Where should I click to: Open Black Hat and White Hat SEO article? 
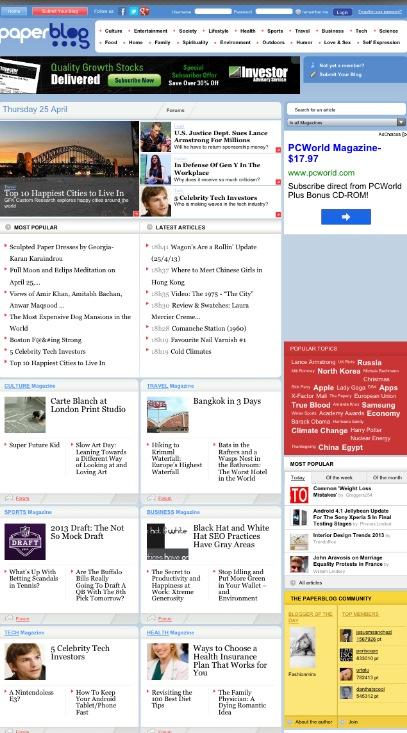point(231,536)
